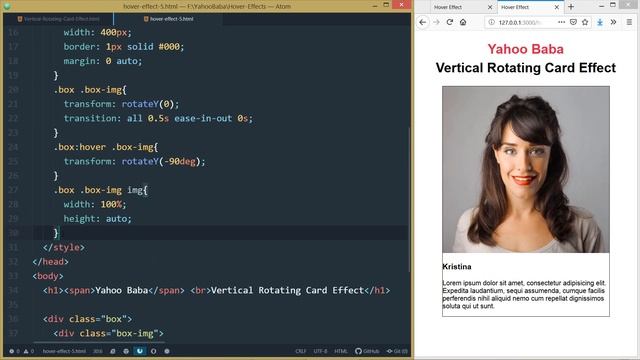Open the Firefox home page
Screen dimensions: 640x360
[x=463, y=22]
